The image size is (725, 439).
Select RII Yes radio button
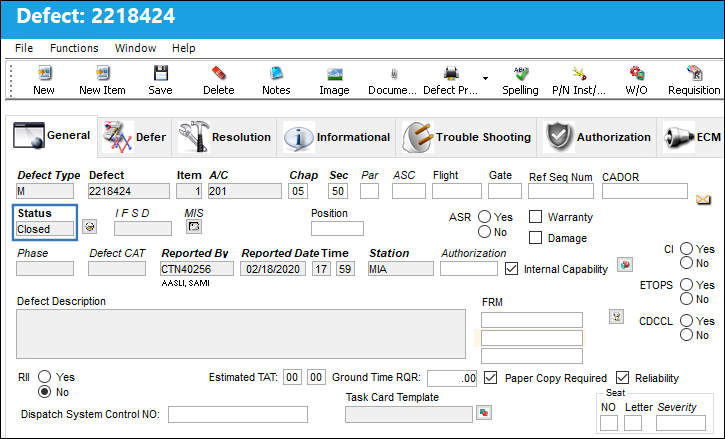[44, 377]
